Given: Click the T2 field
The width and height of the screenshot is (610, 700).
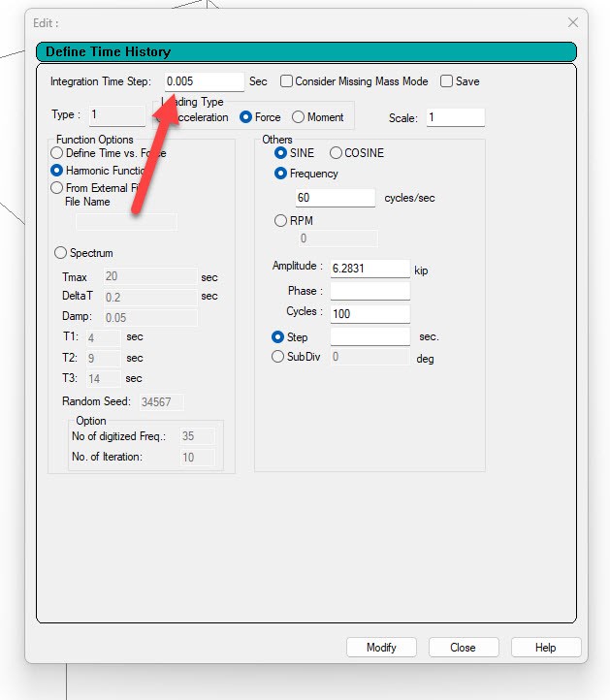Looking at the screenshot, I should pos(103,358).
